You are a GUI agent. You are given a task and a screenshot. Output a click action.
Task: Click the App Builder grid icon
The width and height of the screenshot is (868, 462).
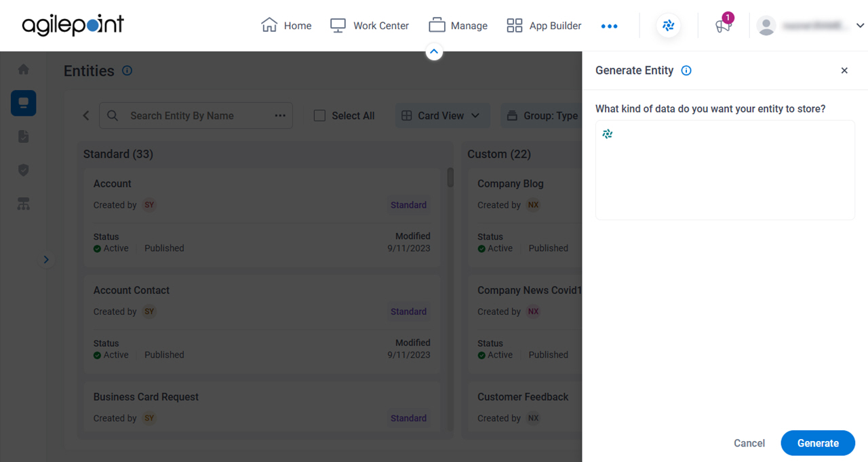point(515,26)
